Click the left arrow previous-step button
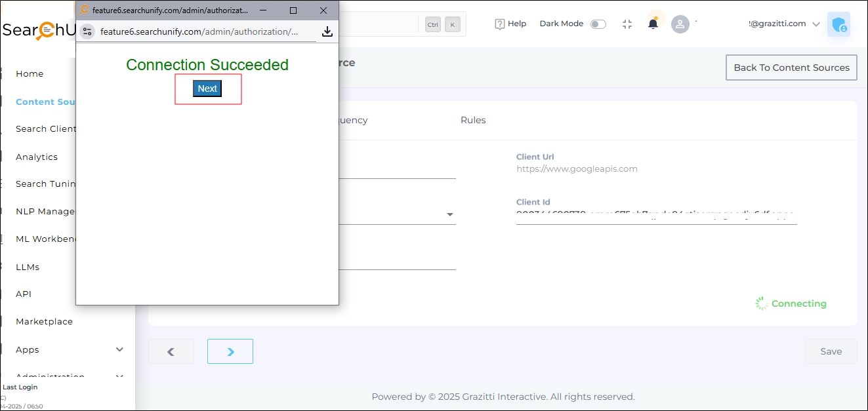This screenshot has width=868, height=411. (171, 351)
